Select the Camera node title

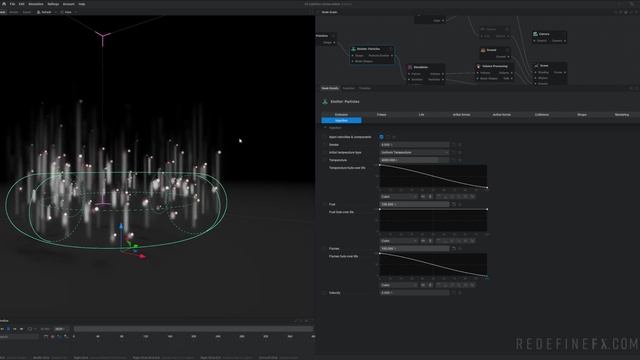coord(544,34)
